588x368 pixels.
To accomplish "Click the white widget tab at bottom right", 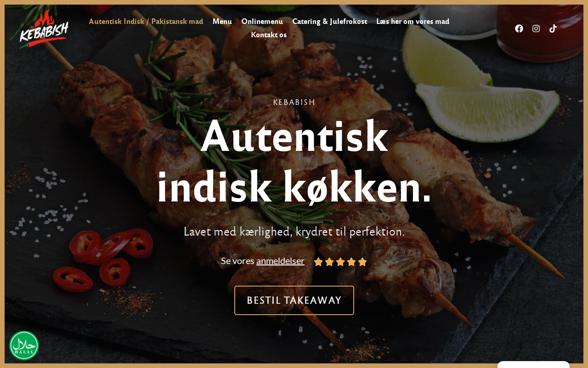I will (x=533, y=364).
